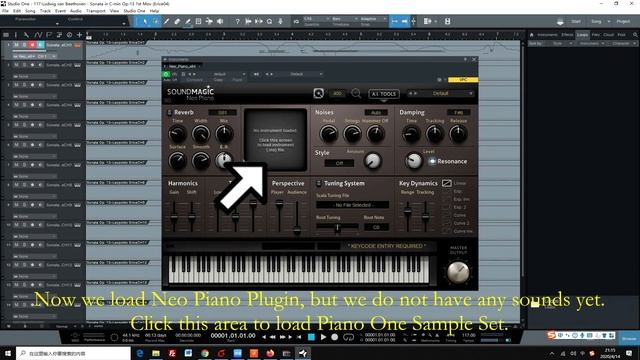Select the Arrow tool in the toolbar
The width and height of the screenshot is (640, 360).
[x=145, y=21]
